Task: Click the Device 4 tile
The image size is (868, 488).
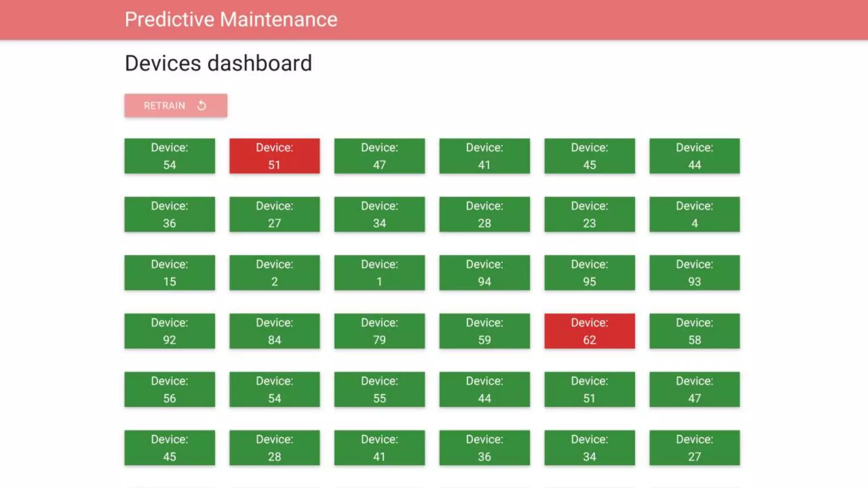Action: click(694, 214)
